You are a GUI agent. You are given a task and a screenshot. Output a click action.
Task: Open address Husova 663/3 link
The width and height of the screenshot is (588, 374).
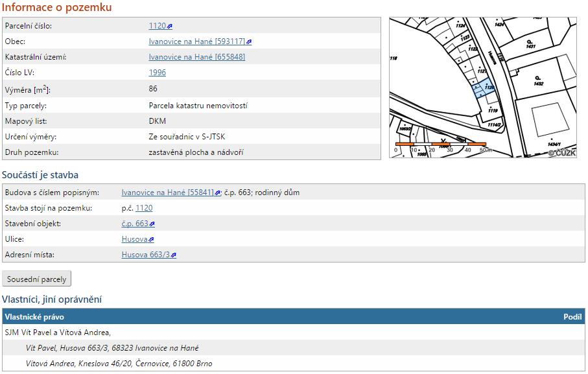pyautogui.click(x=145, y=255)
